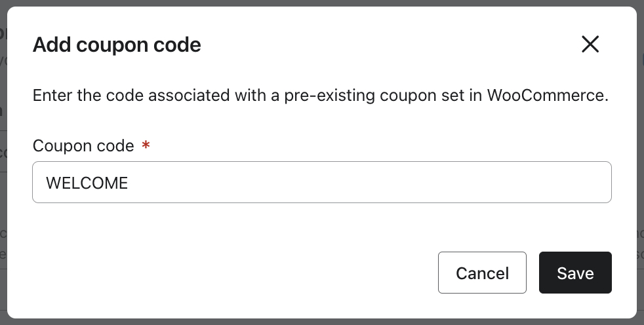Click the WooCommerce description text

pos(321,96)
